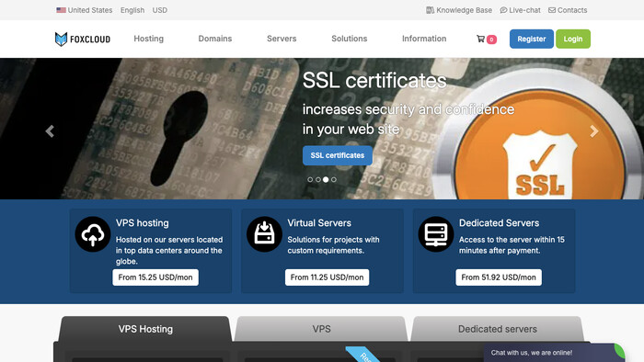Click the Live-chat speech bubble icon
Viewport: 644px width, 362px height.
pos(503,10)
